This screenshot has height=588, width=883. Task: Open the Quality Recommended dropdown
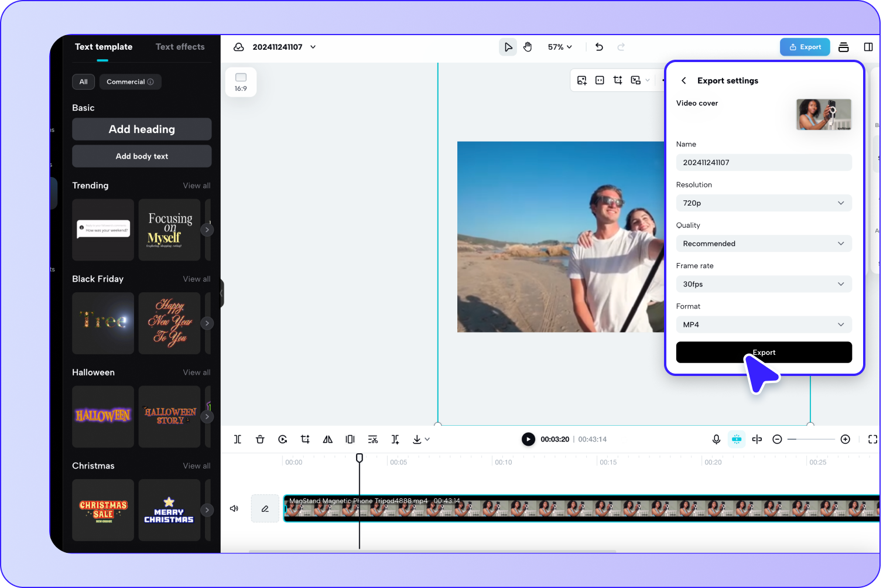tap(764, 244)
